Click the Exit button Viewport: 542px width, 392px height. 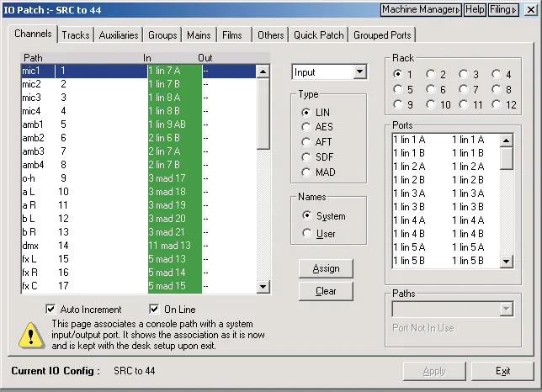coord(502,371)
